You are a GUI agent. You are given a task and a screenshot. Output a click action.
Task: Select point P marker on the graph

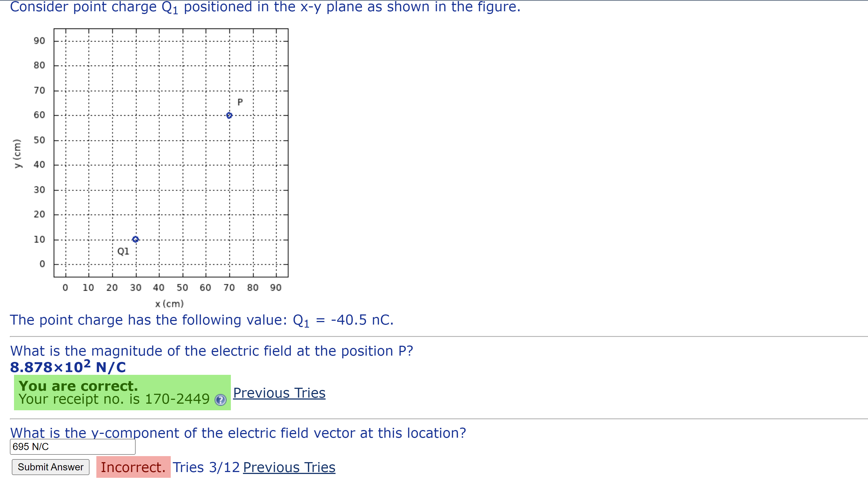(x=229, y=115)
